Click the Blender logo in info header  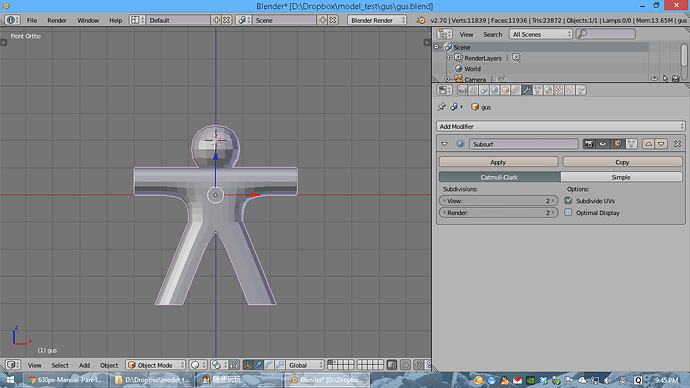(421, 20)
